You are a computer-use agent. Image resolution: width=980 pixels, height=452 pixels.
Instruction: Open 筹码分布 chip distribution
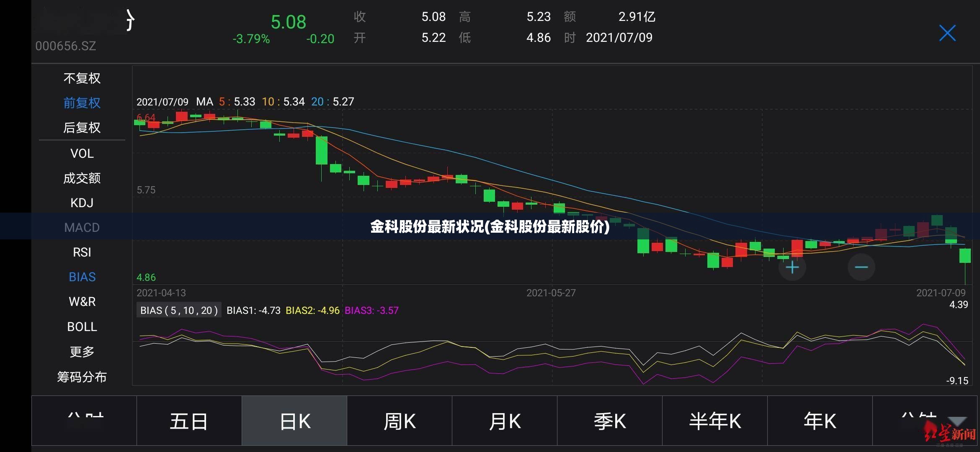[x=82, y=377]
